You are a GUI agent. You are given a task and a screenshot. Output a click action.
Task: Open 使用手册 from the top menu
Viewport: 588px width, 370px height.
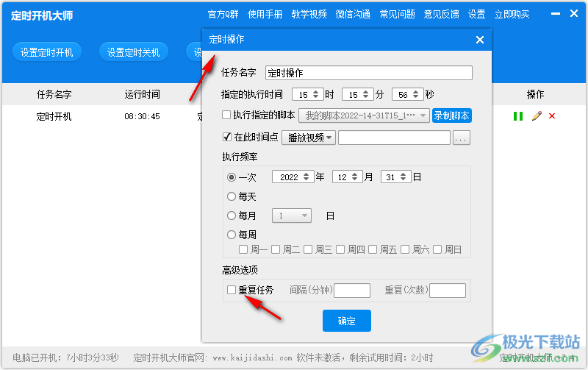pyautogui.click(x=265, y=14)
